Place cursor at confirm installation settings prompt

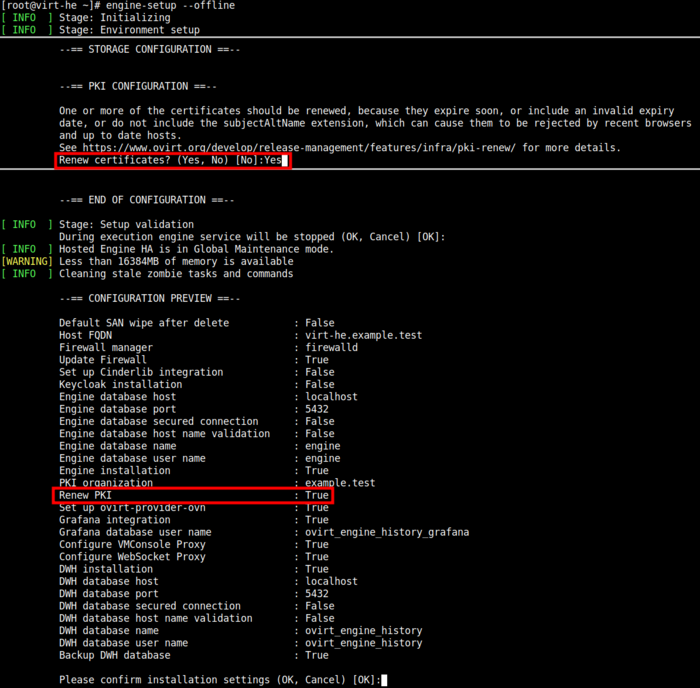point(383,680)
